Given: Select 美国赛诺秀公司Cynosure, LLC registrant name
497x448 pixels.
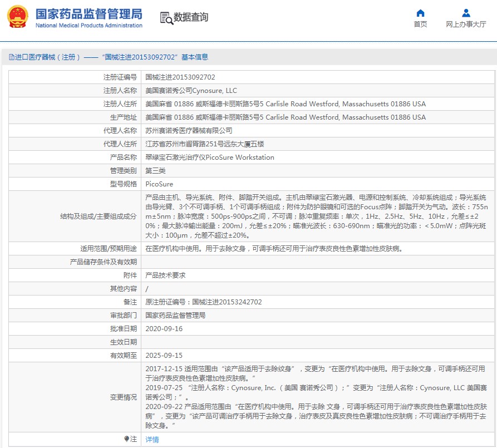Looking at the screenshot, I should pyautogui.click(x=191, y=90).
